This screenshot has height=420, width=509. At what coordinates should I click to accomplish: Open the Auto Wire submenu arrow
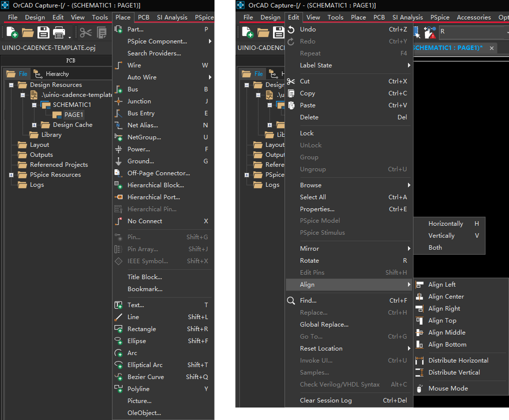(210, 77)
